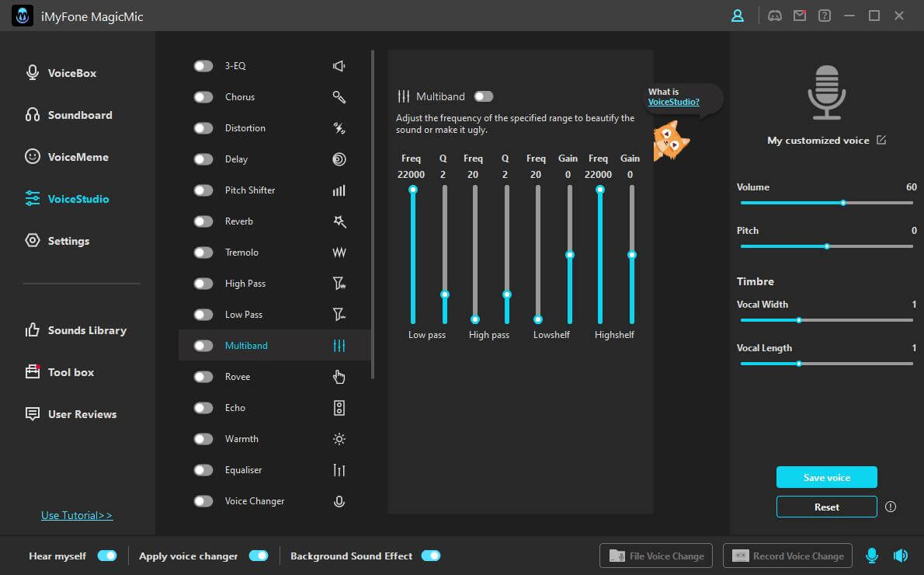Turn on the Reverb switch

[203, 221]
